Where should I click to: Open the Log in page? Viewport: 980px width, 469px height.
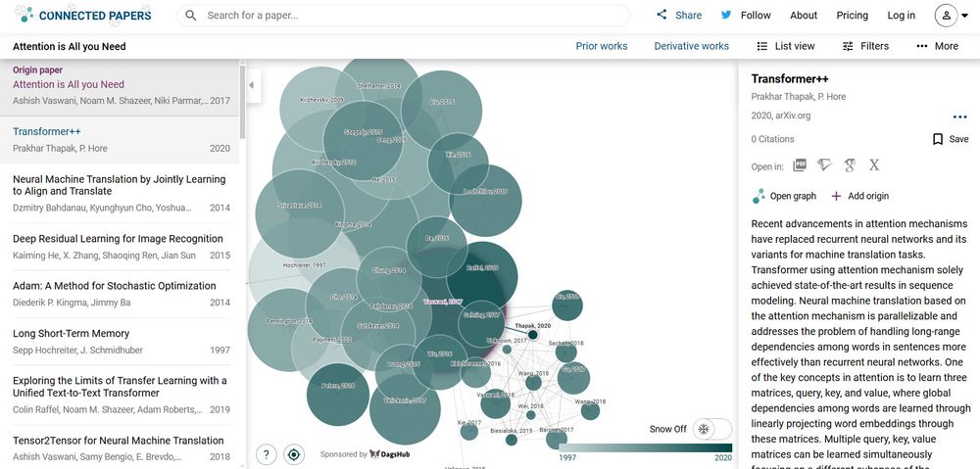(901, 15)
